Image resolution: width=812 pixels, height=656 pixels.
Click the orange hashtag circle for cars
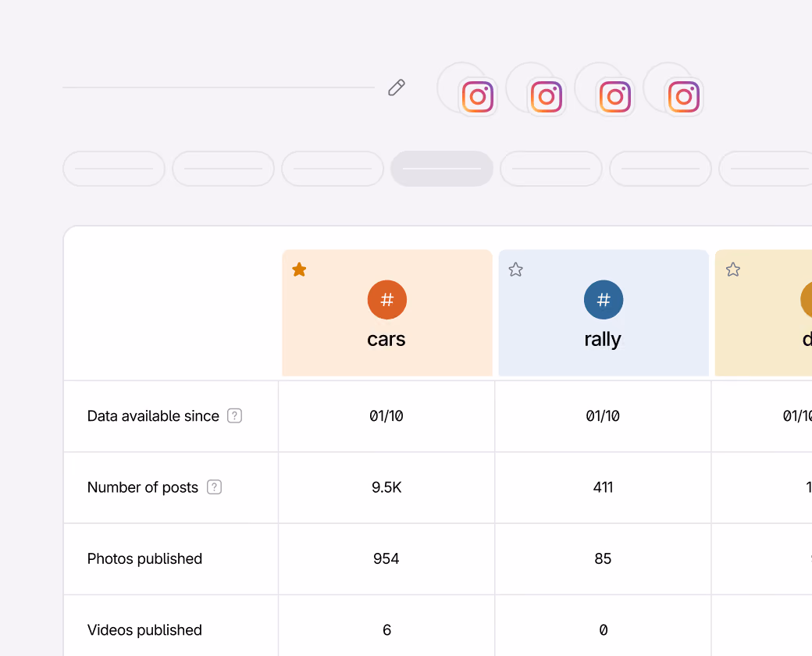point(386,300)
